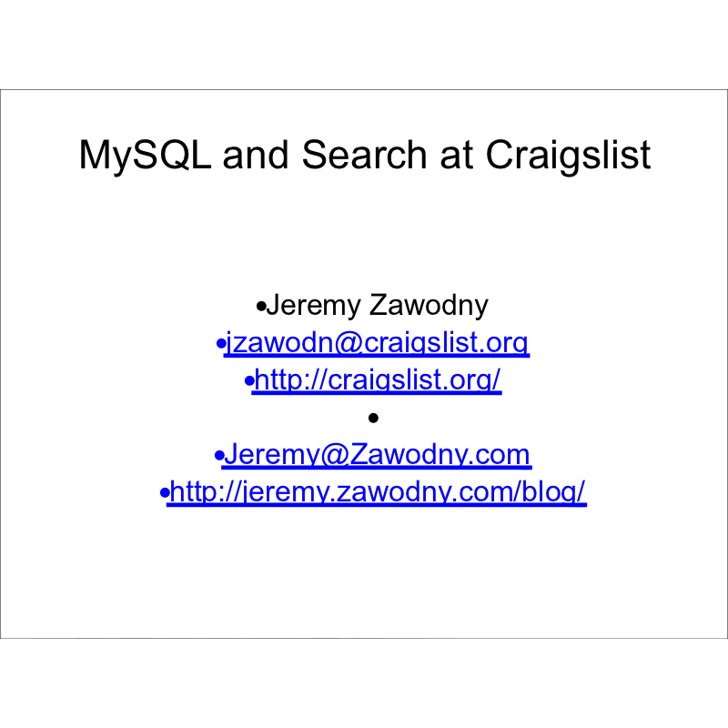This screenshot has width=728, height=728.
Task: Click the bullet before Jeremy Zawodny
Action: pos(261,308)
